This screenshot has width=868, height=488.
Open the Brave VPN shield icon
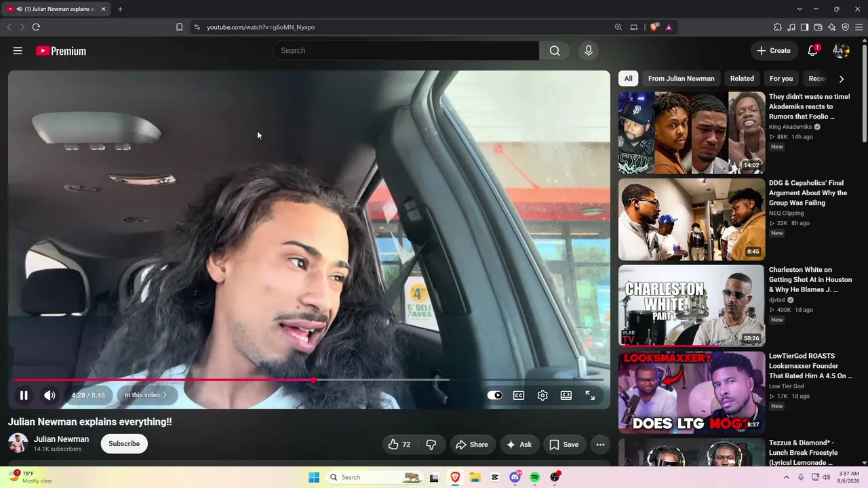[x=845, y=27]
